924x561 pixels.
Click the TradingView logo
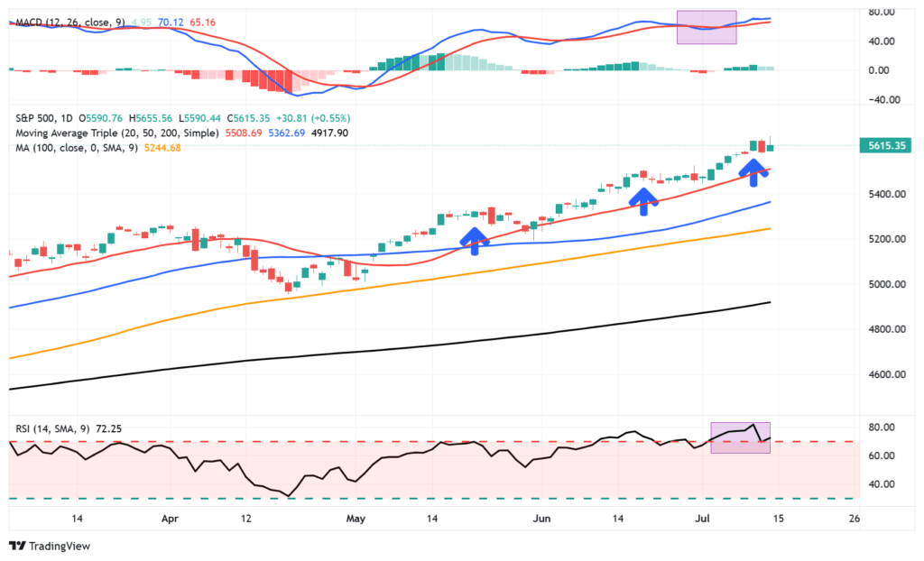tap(48, 546)
